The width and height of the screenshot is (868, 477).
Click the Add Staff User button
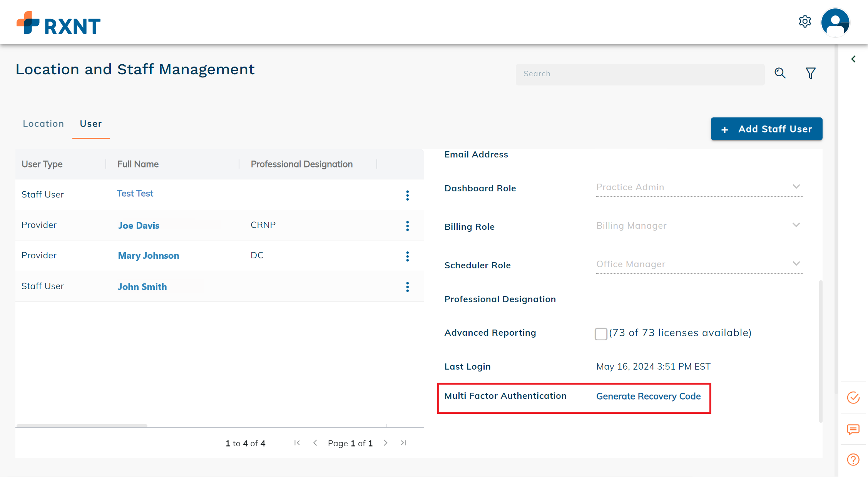pyautogui.click(x=766, y=129)
